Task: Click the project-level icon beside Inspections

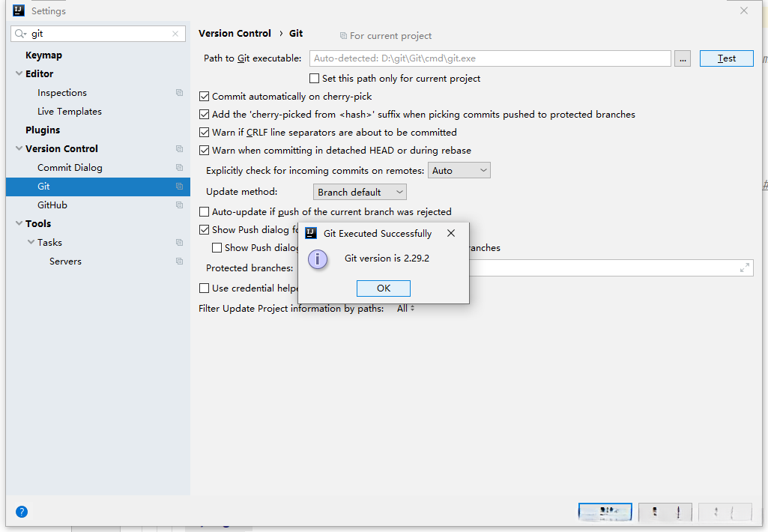Action: (x=179, y=93)
